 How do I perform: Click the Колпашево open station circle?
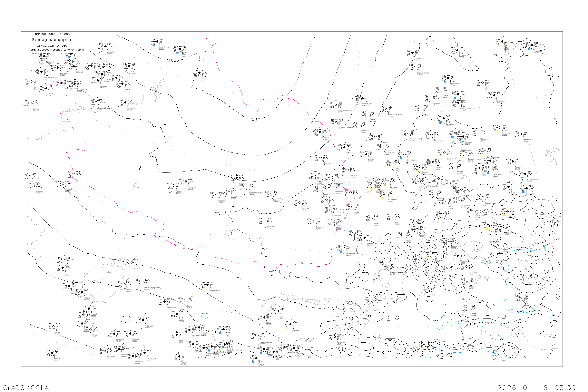pyautogui.click(x=376, y=137)
